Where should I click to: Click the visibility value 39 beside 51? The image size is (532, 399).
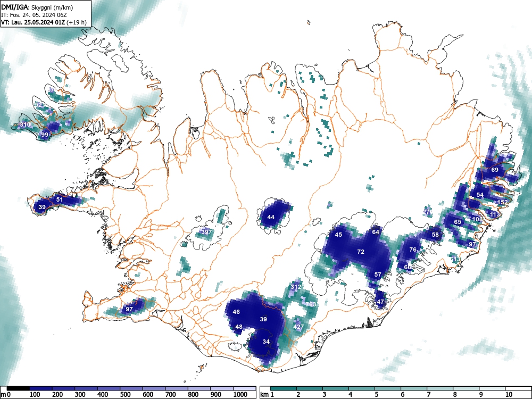(41, 207)
